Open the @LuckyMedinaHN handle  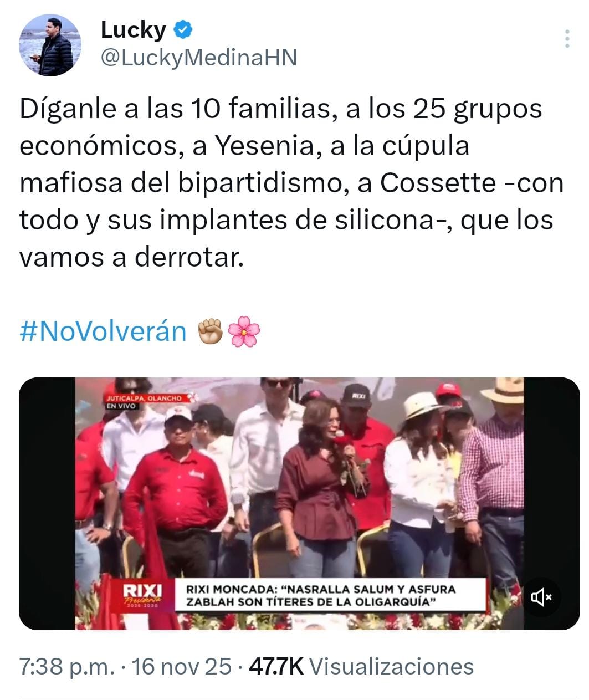tap(199, 58)
